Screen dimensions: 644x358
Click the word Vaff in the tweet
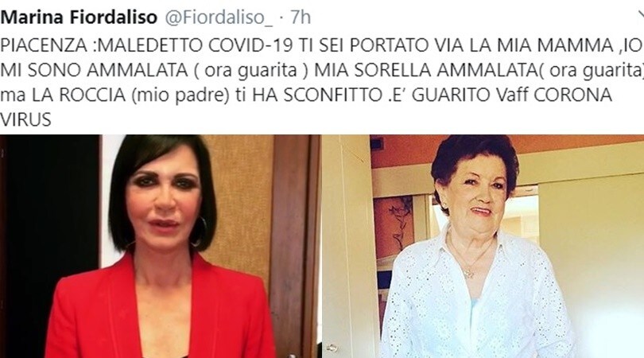coord(512,95)
